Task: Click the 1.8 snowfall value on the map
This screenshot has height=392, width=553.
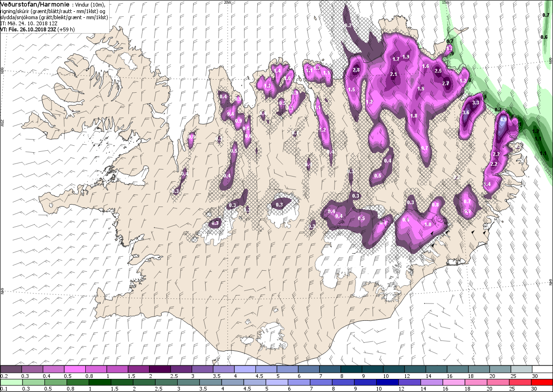Action: [414, 116]
